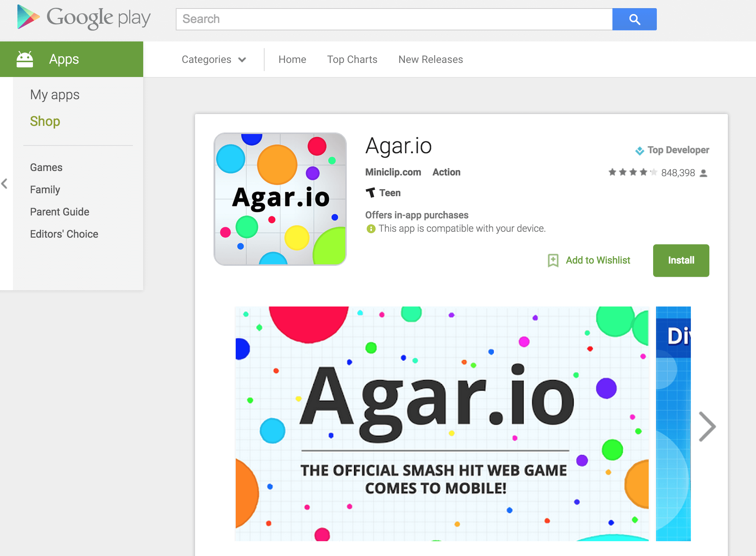The image size is (756, 556).
Task: Click the compatibility info icon
Action: click(x=370, y=228)
